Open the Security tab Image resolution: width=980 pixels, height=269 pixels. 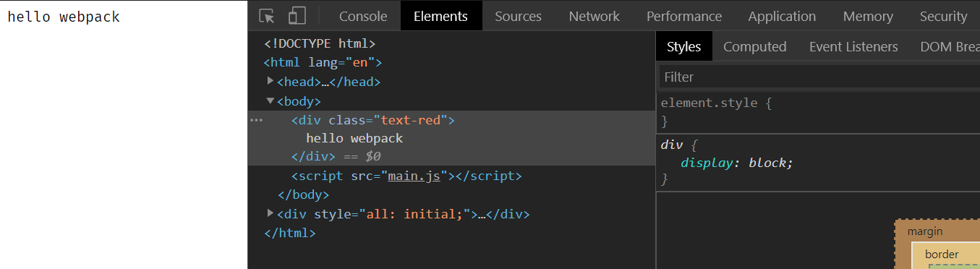[x=943, y=16]
